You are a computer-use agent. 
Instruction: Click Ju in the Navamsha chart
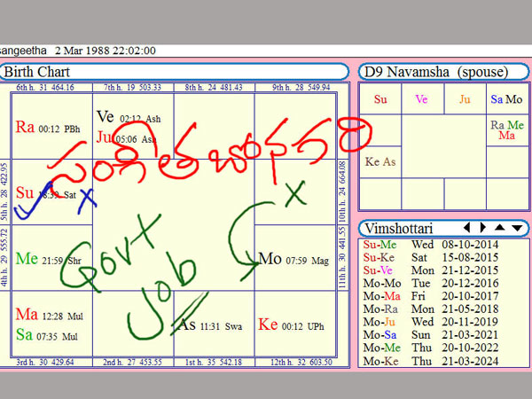(465, 99)
